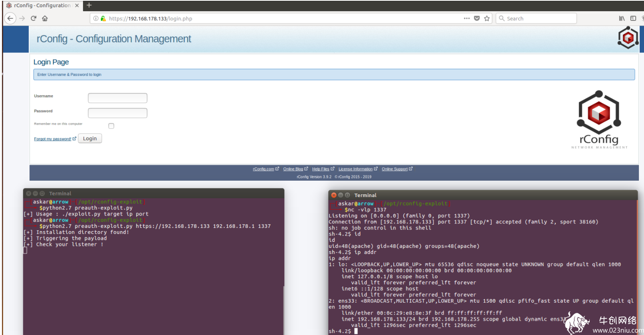Minimize the right Terminal window

coord(341,195)
